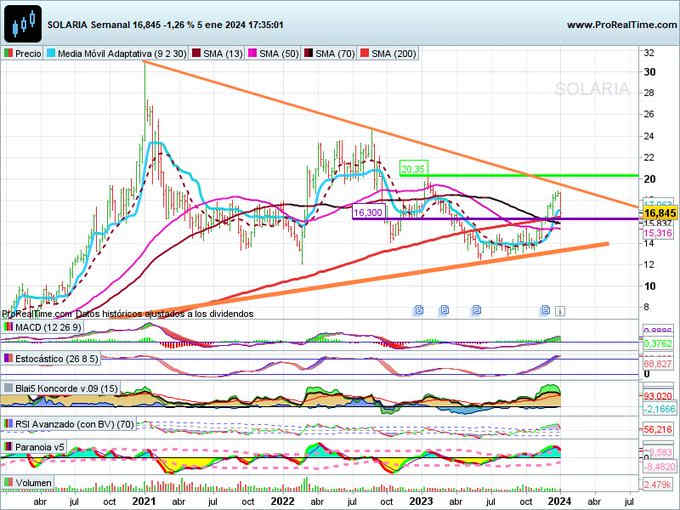Open the MACD (12 26 9) indicator label
This screenshot has width=680, height=510.
(42, 327)
